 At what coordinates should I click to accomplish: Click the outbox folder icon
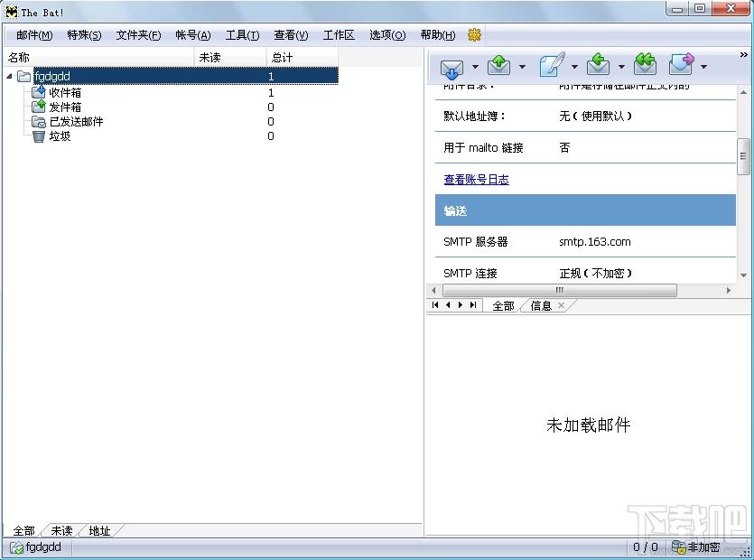pos(39,106)
